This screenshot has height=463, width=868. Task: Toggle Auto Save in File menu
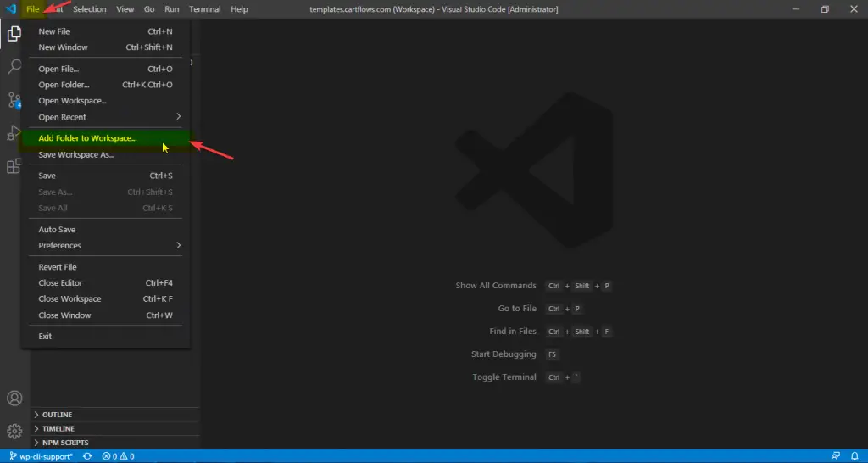coord(105,229)
